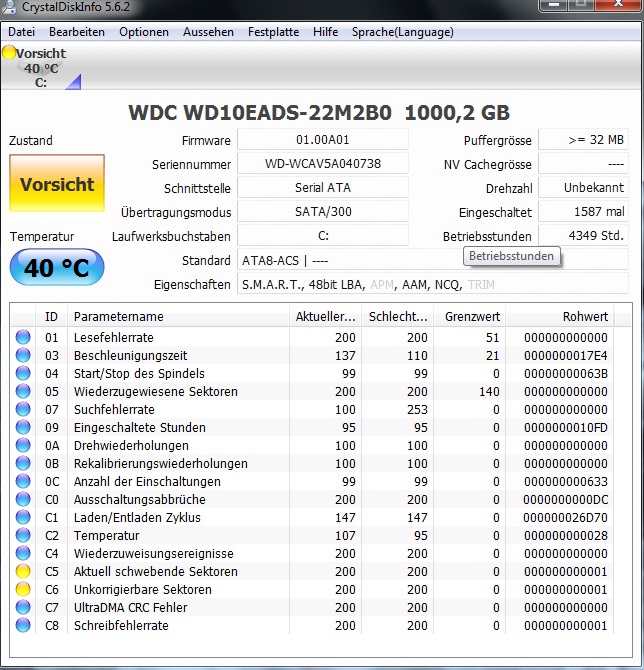Click blue icon beside Schreibfehlerrate row
Screen dimensions: 644x670
[x=23, y=626]
